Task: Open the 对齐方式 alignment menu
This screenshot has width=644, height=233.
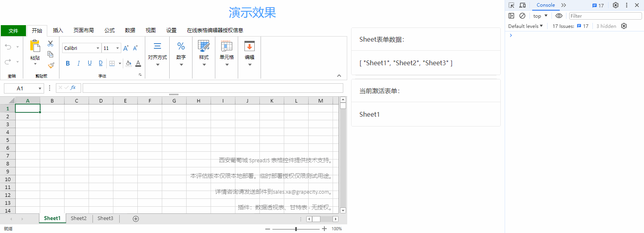Action: tap(157, 54)
